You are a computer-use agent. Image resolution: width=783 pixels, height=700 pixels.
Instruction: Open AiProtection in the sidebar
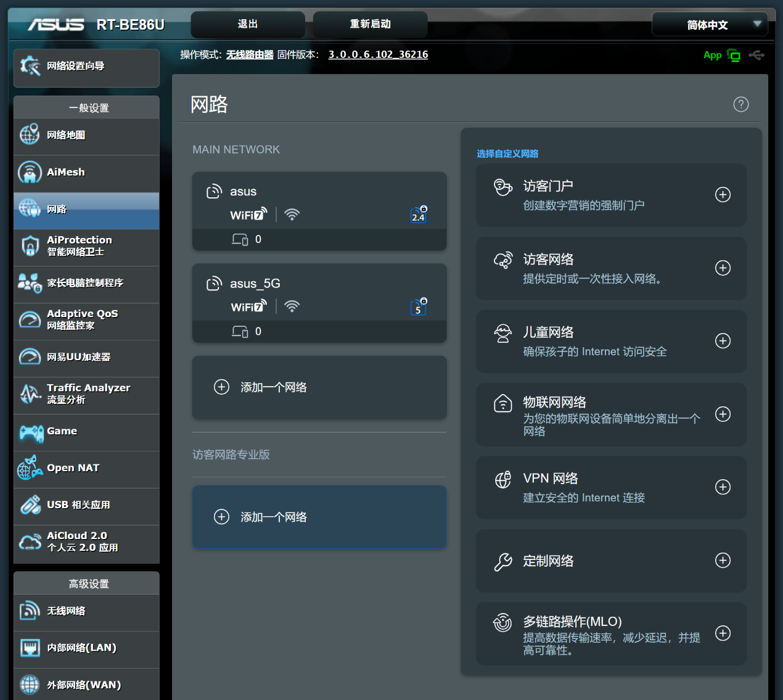[x=86, y=246]
